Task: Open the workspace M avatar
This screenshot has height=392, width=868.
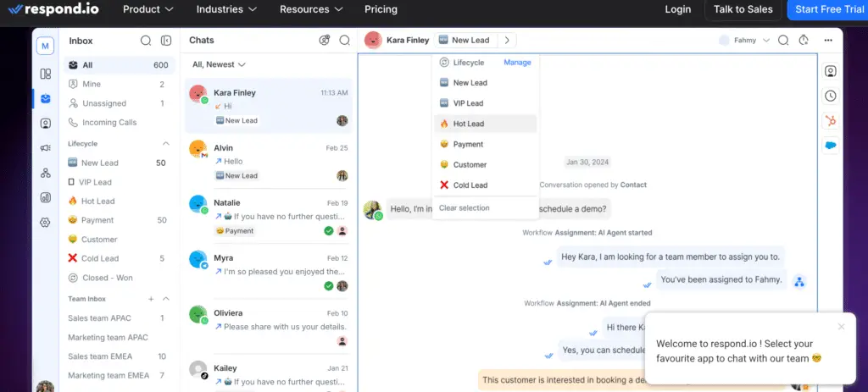Action: [x=45, y=46]
